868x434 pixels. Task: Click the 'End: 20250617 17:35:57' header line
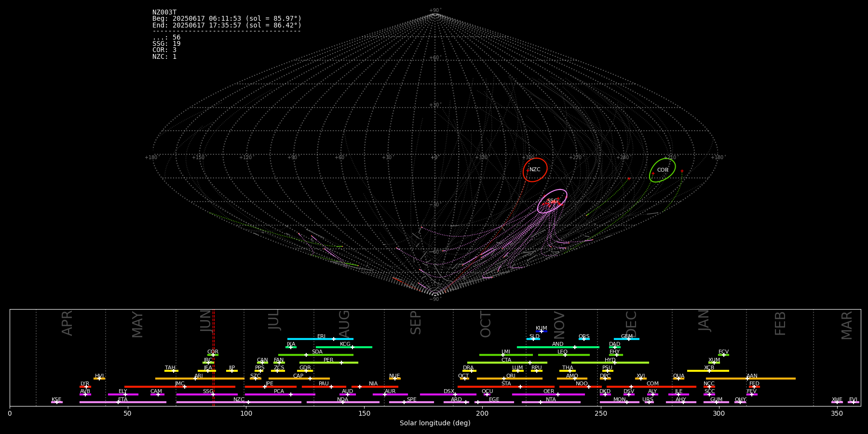click(x=227, y=25)
